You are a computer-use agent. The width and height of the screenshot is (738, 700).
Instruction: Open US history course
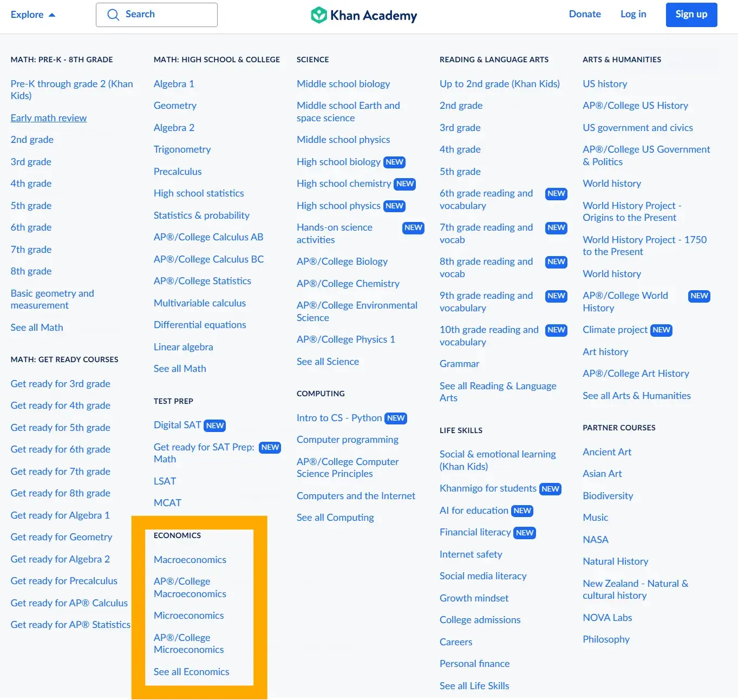[605, 84]
